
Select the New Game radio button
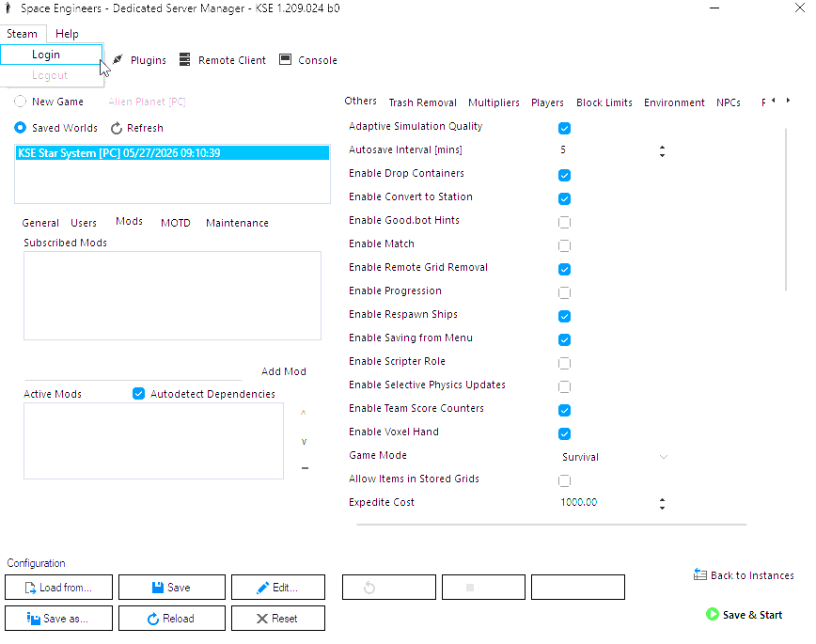pos(21,102)
